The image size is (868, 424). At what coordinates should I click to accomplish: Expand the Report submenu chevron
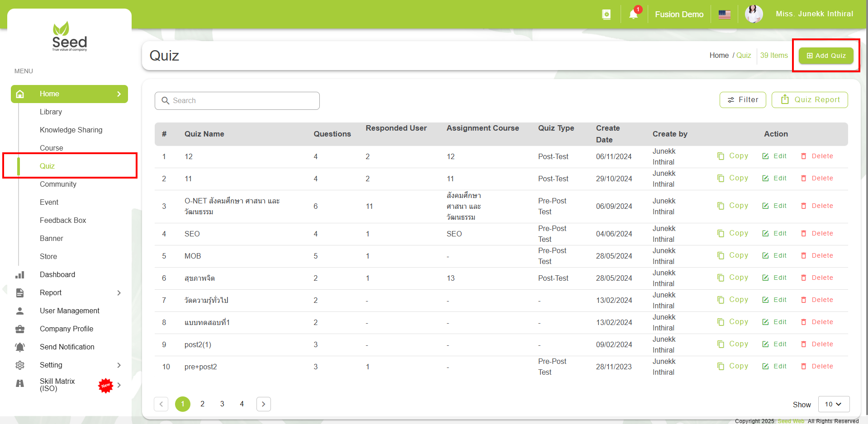(x=119, y=293)
